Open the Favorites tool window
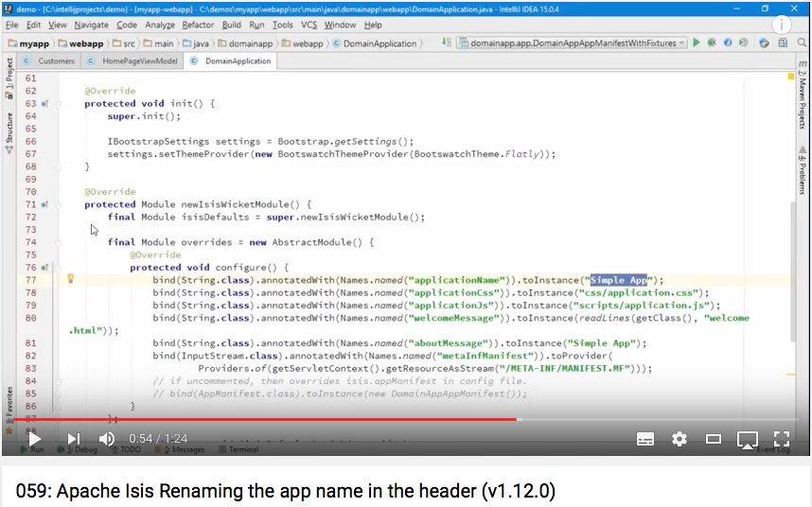 pos(9,410)
